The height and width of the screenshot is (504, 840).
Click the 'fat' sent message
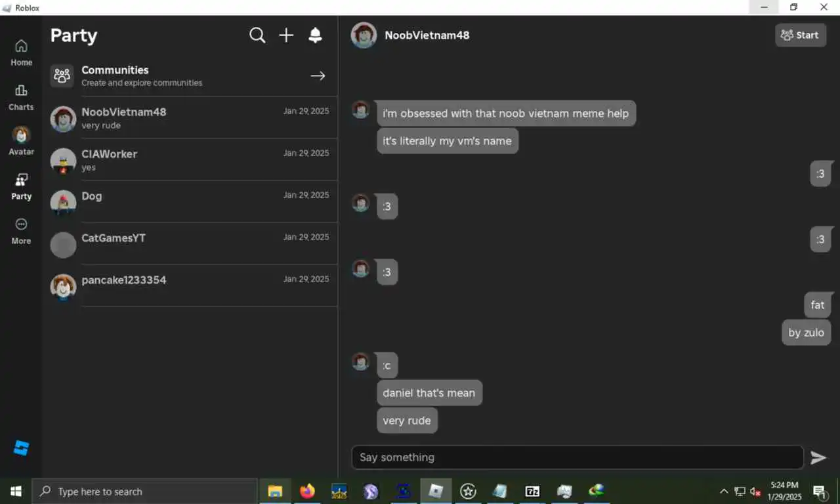pos(818,305)
